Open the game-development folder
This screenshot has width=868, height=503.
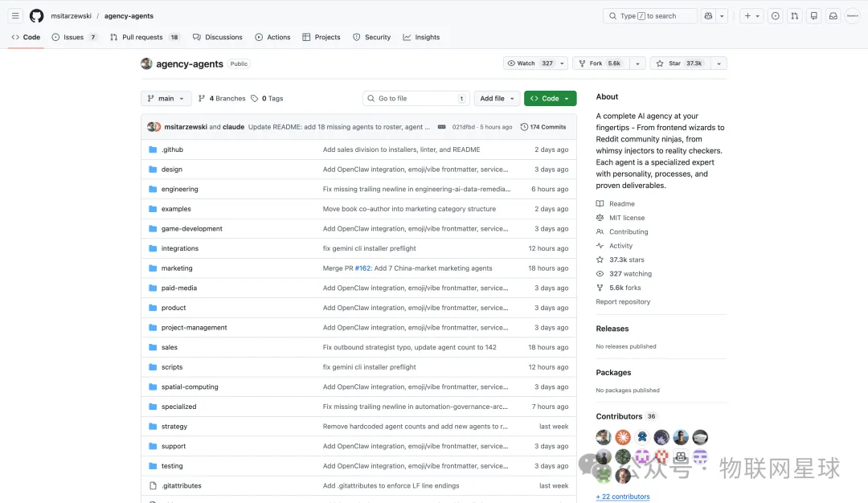[191, 228]
